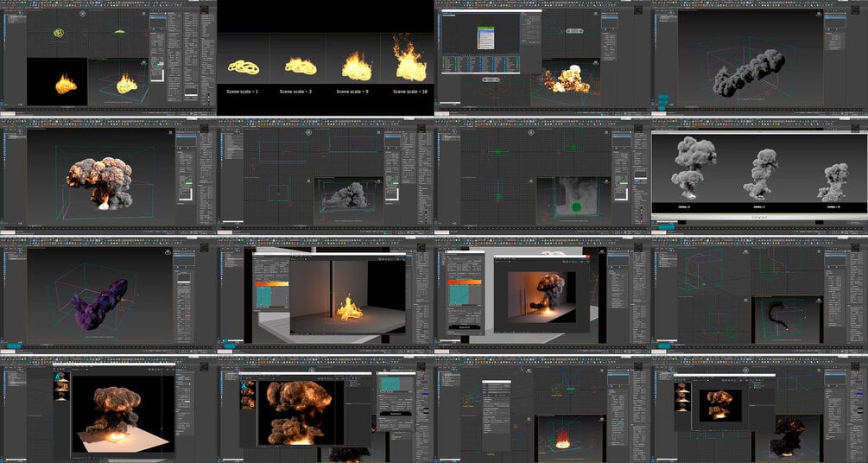Image resolution: width=868 pixels, height=463 pixels.
Task: Click the event list table below Particle View graph
Action: click(x=480, y=64)
